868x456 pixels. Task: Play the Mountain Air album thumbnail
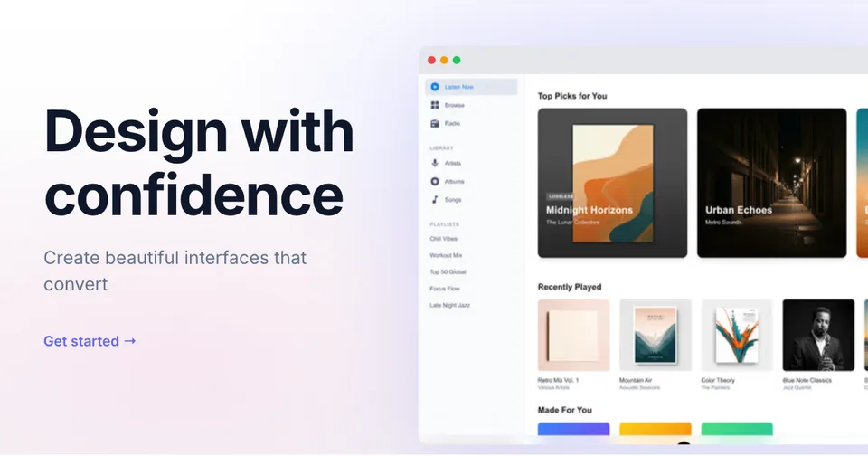(656, 335)
